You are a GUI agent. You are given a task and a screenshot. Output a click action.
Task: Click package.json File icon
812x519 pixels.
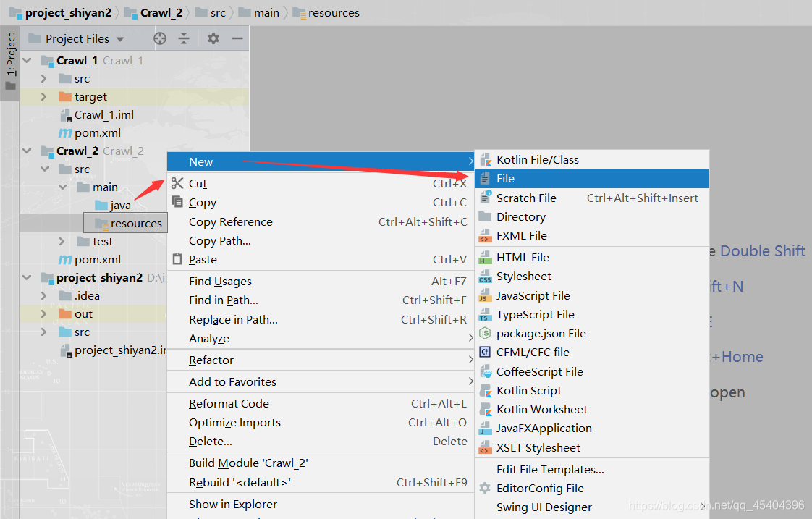pyautogui.click(x=485, y=334)
